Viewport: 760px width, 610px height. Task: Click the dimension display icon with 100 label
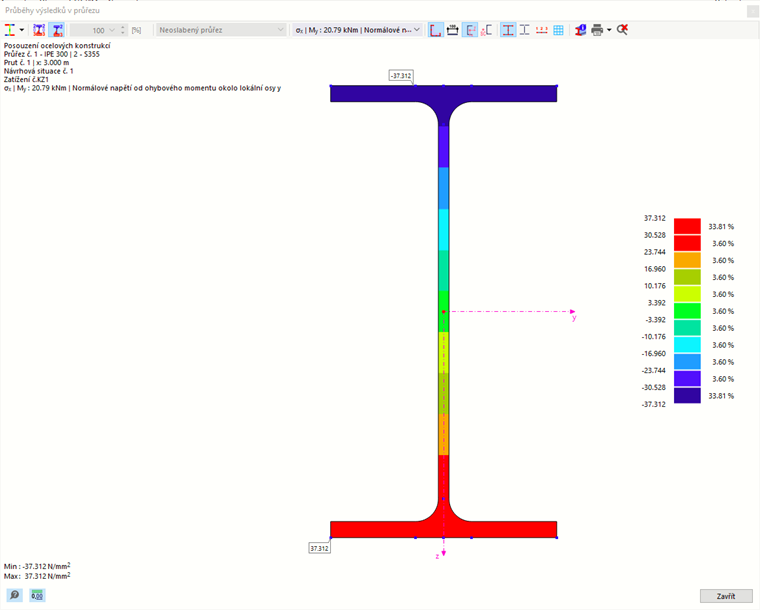click(453, 30)
